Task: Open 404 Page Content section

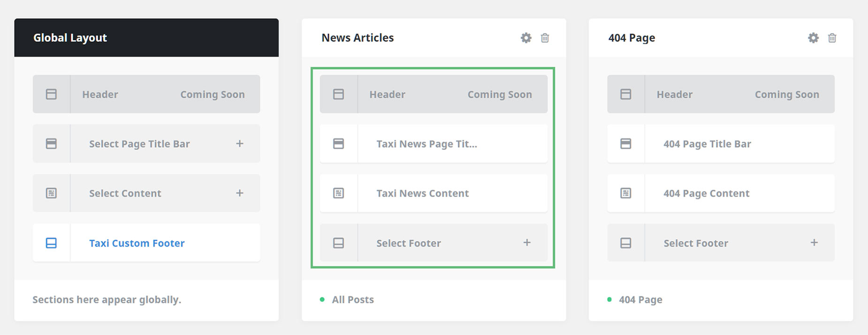Action: tap(721, 193)
